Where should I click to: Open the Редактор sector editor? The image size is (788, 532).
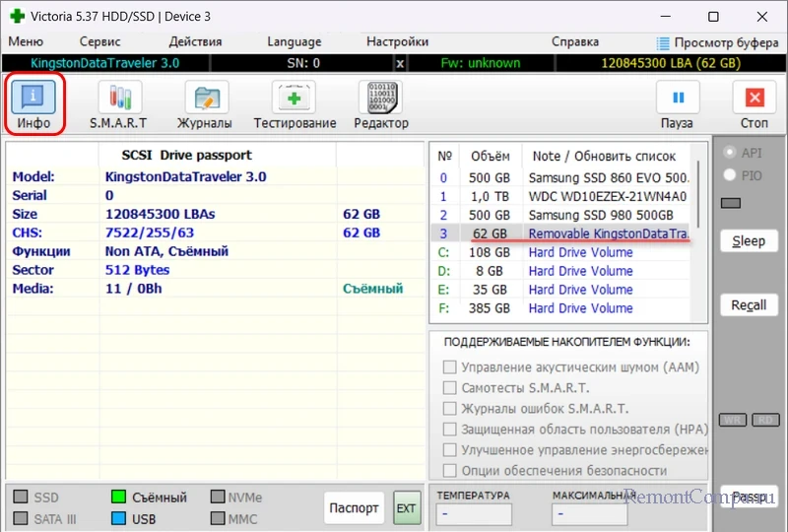[x=381, y=104]
